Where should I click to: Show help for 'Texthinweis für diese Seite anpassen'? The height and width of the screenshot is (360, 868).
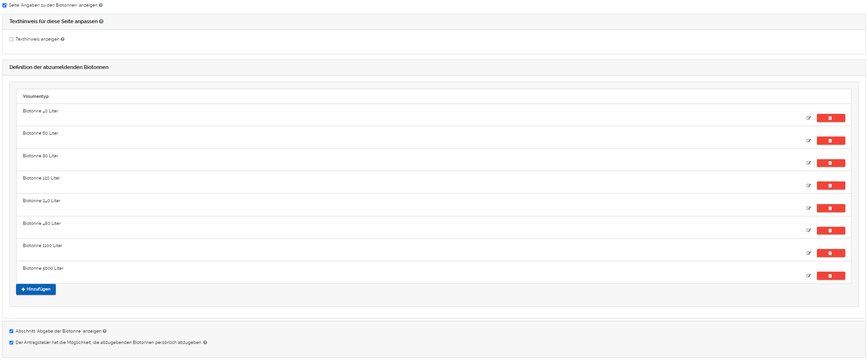(x=101, y=21)
